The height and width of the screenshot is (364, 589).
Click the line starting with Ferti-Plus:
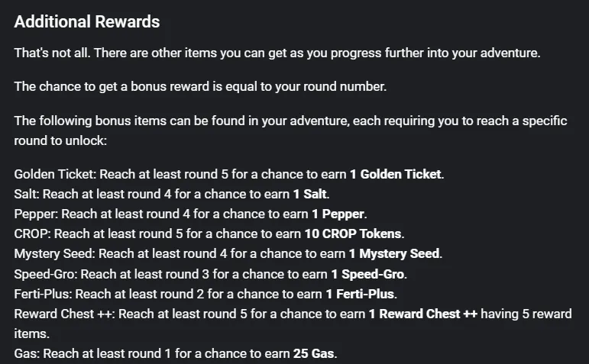pyautogui.click(x=206, y=294)
